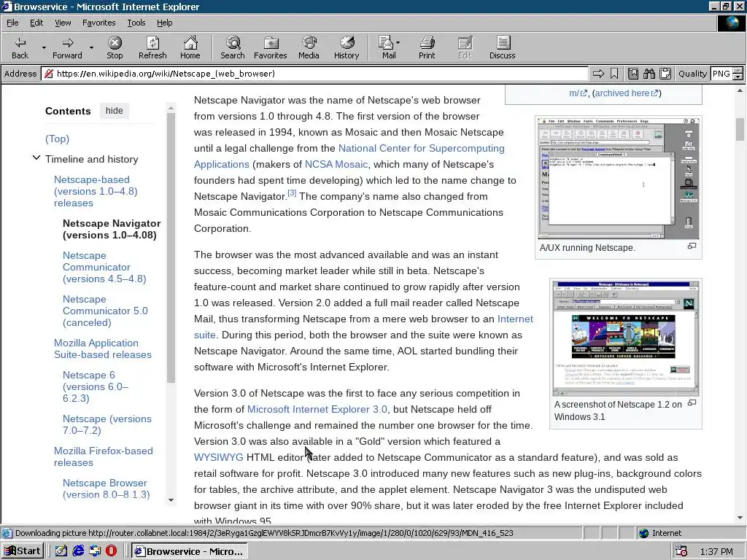Open the Edit menu
The image size is (747, 560).
click(36, 23)
